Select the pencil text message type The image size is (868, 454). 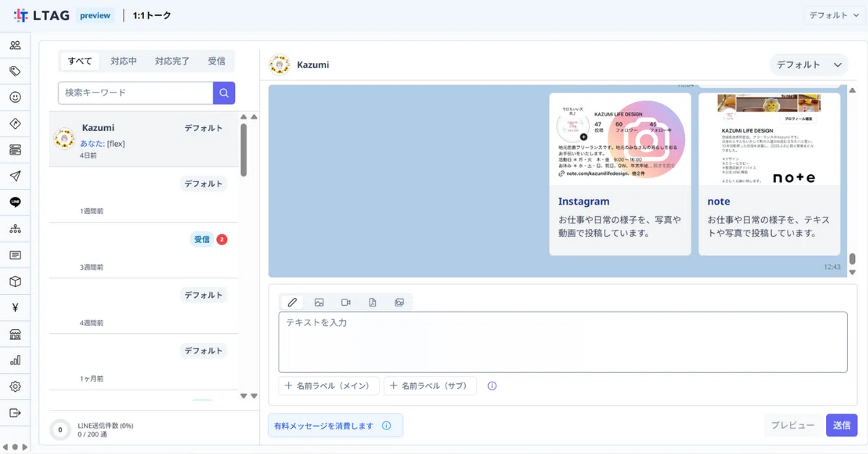coord(292,302)
